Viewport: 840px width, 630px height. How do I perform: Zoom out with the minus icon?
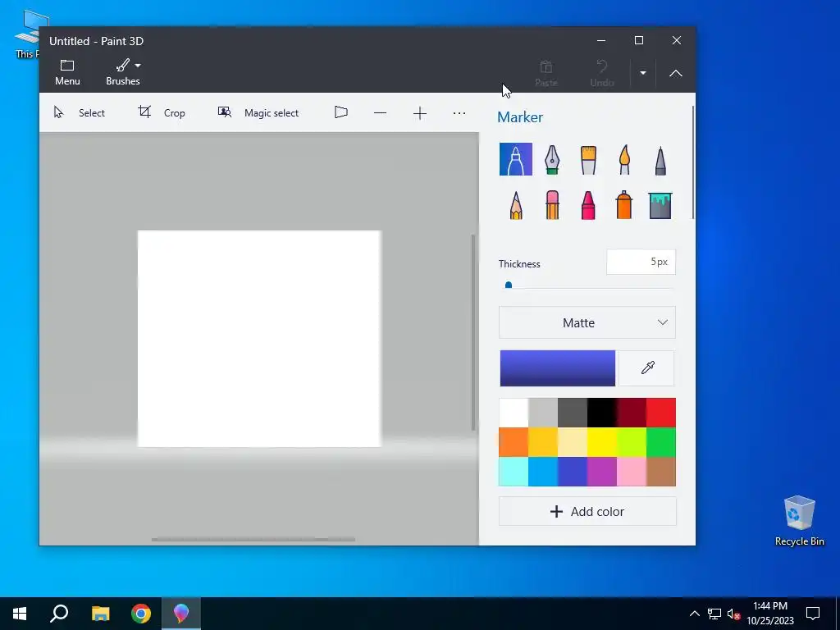click(381, 113)
